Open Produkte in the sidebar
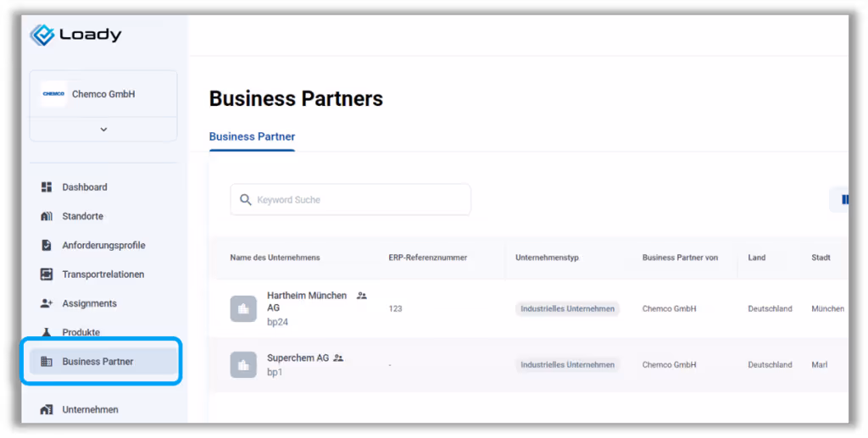 81,332
